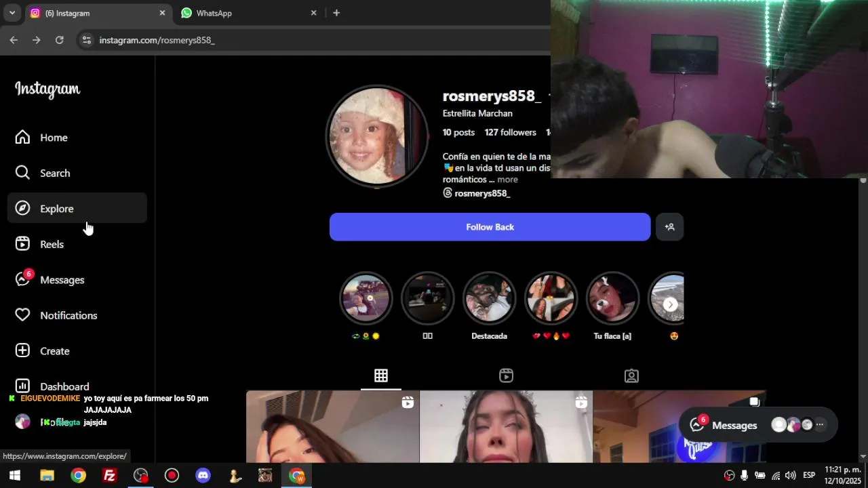Go forward in the browser

37,40
